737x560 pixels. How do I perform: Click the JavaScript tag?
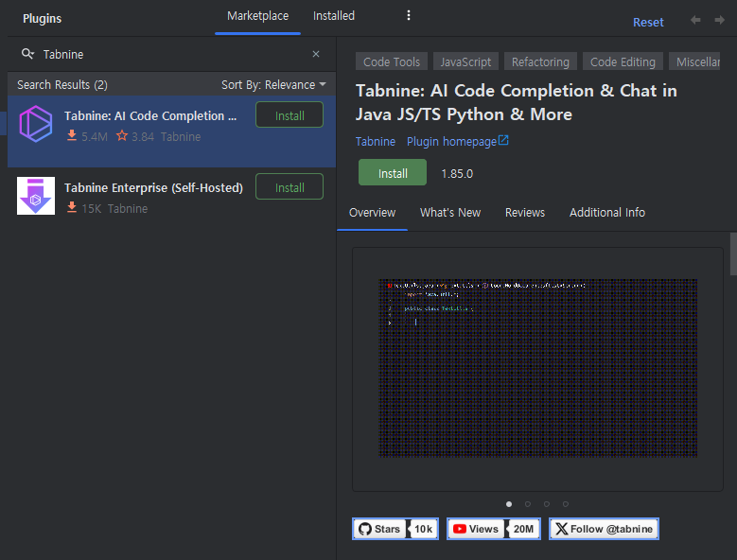pos(465,61)
